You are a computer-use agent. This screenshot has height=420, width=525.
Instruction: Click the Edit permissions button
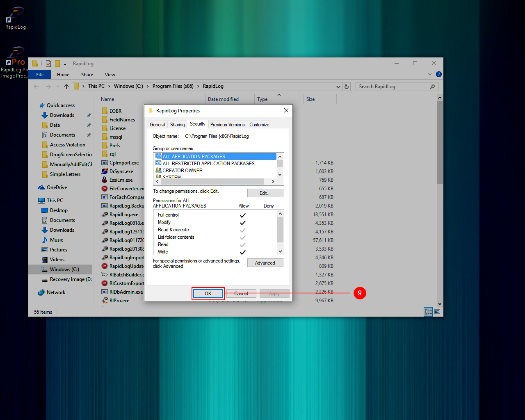[x=265, y=193]
